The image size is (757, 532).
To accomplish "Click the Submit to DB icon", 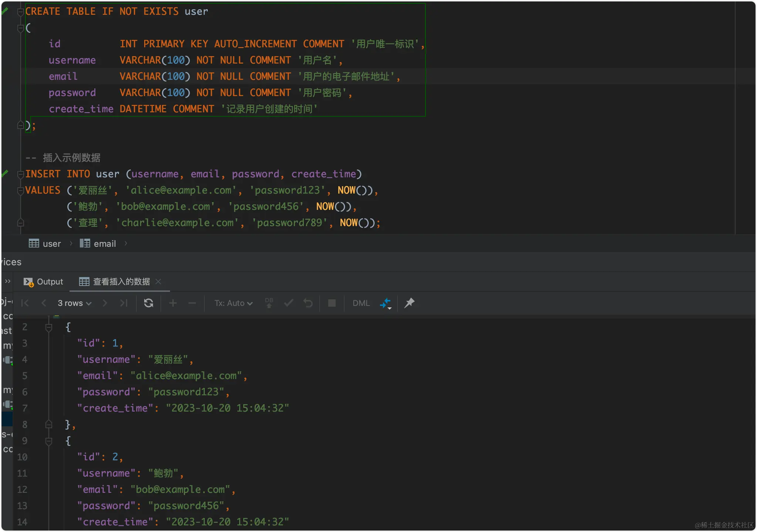I will pos(269,303).
